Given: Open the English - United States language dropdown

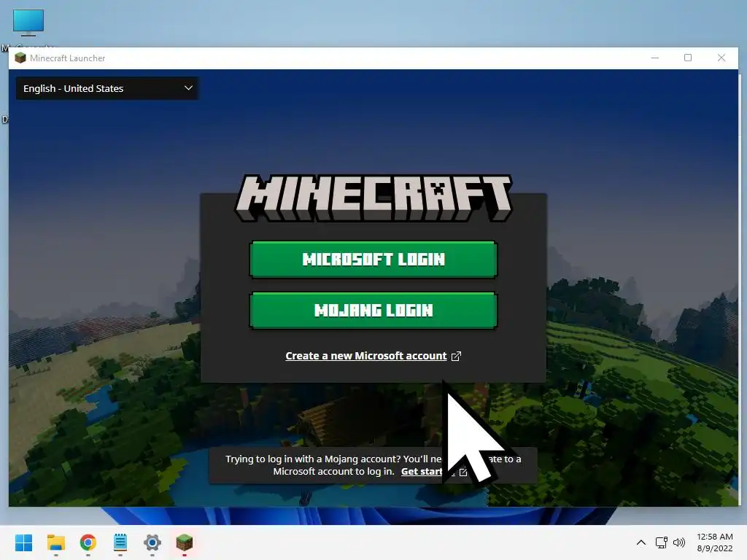Looking at the screenshot, I should [107, 88].
